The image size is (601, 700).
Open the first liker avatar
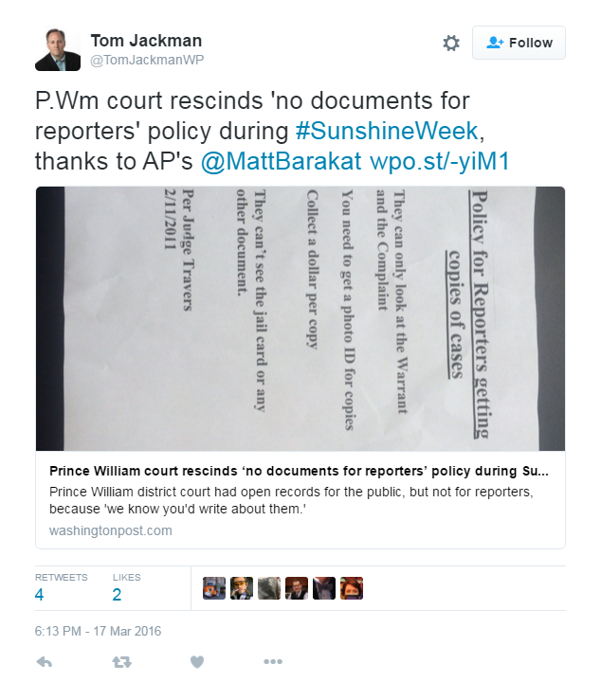214,588
